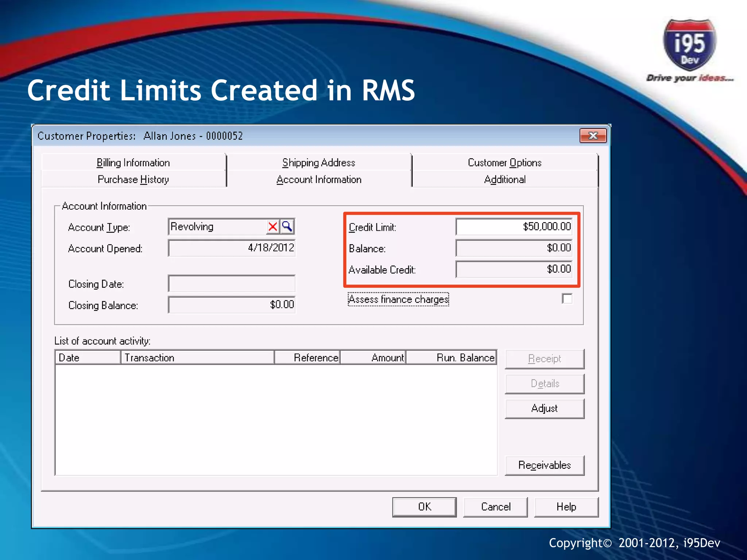Click the Run. Balance column header
This screenshot has width=747, height=560.
452,358
